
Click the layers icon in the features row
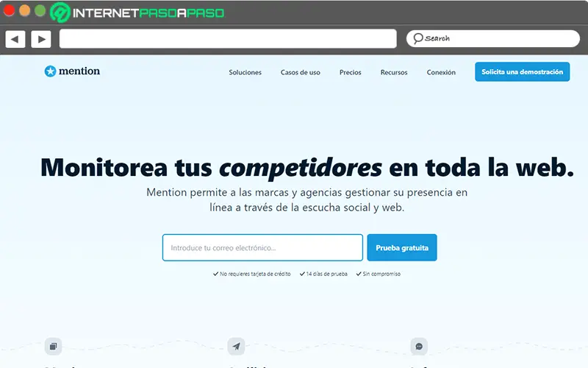point(53,346)
